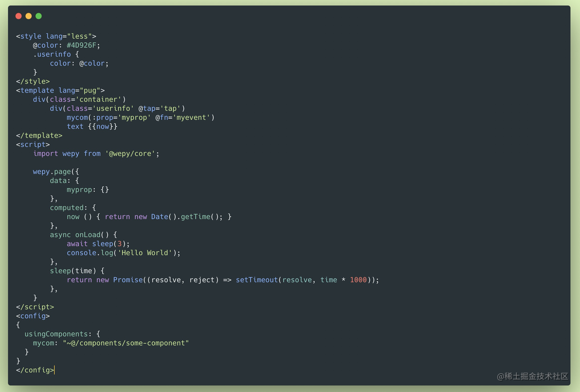Click the Promise keyword in sleep method
This screenshot has height=392, width=580.
(x=128, y=280)
